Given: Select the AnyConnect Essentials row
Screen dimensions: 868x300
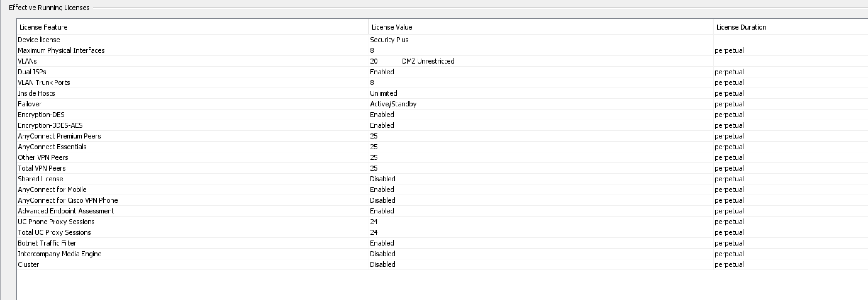Looking at the screenshot, I should pos(442,147).
